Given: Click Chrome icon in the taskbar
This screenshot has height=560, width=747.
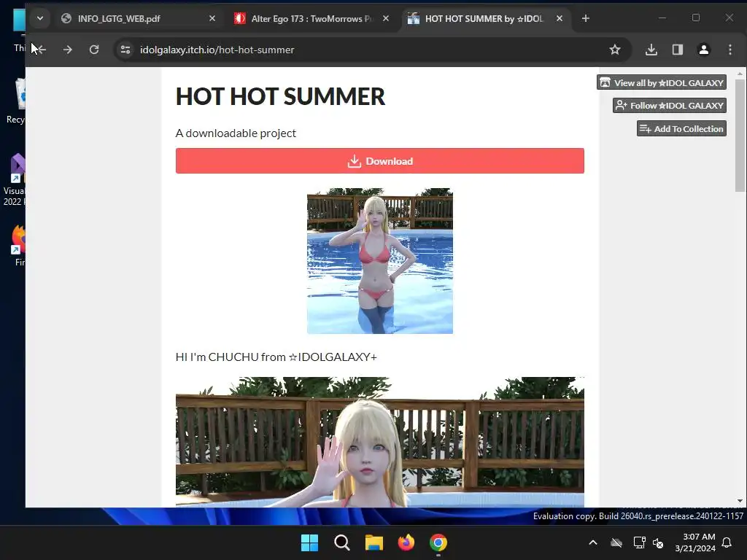Looking at the screenshot, I should coord(438,542).
